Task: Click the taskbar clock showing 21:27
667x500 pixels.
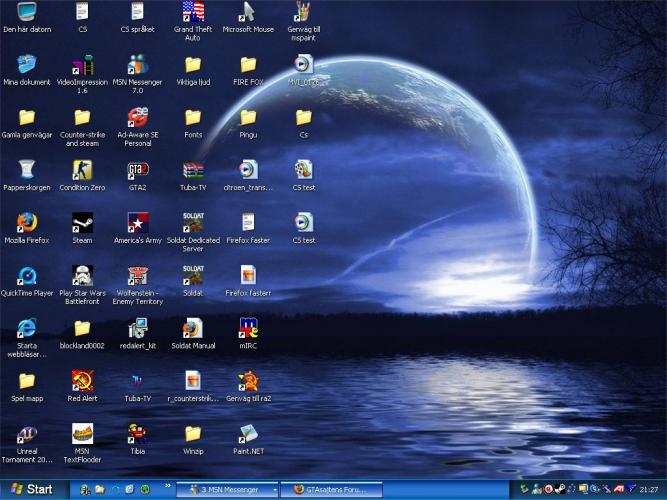Action: [x=649, y=490]
